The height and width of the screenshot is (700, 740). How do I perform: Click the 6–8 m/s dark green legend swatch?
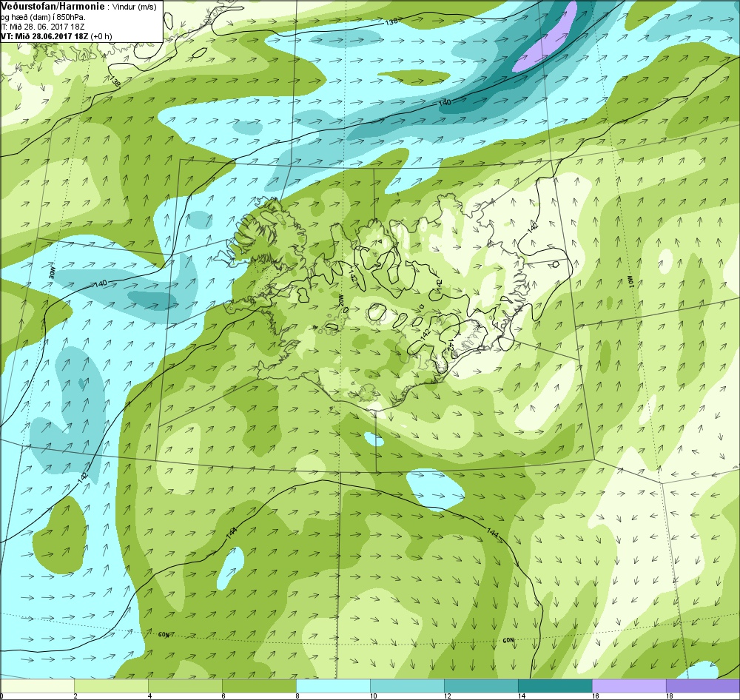tap(259, 685)
